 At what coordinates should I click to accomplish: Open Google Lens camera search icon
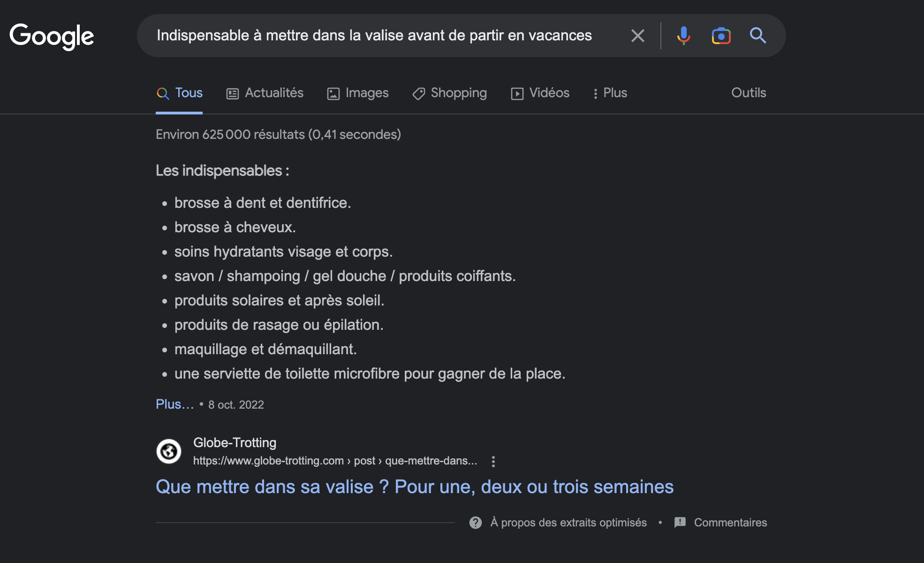(721, 36)
